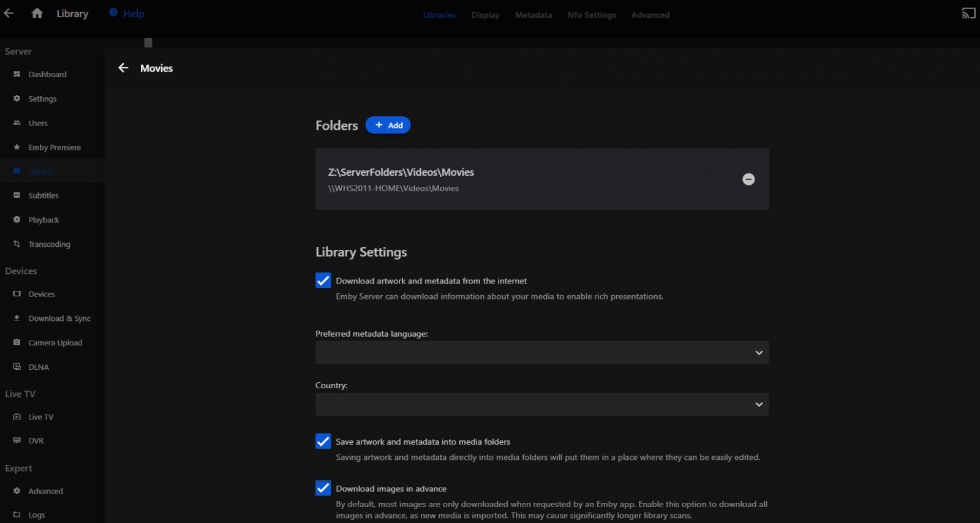Open the DVR sidebar link
The width and height of the screenshot is (980, 523).
(x=36, y=440)
